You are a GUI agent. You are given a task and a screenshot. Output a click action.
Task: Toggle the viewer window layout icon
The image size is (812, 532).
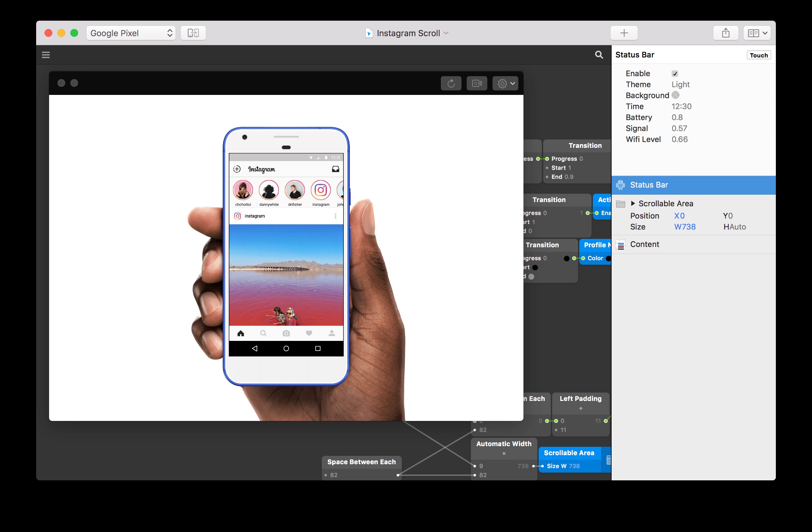click(x=193, y=33)
